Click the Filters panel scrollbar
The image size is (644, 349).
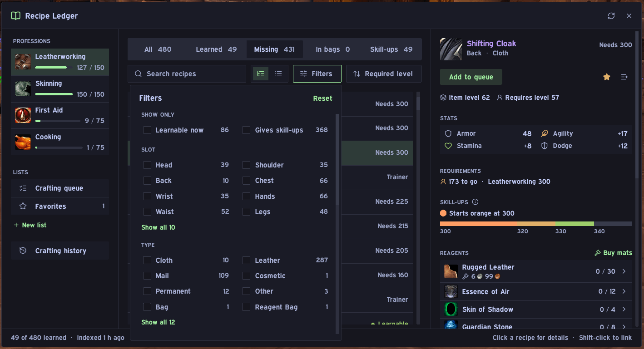[x=337, y=160]
